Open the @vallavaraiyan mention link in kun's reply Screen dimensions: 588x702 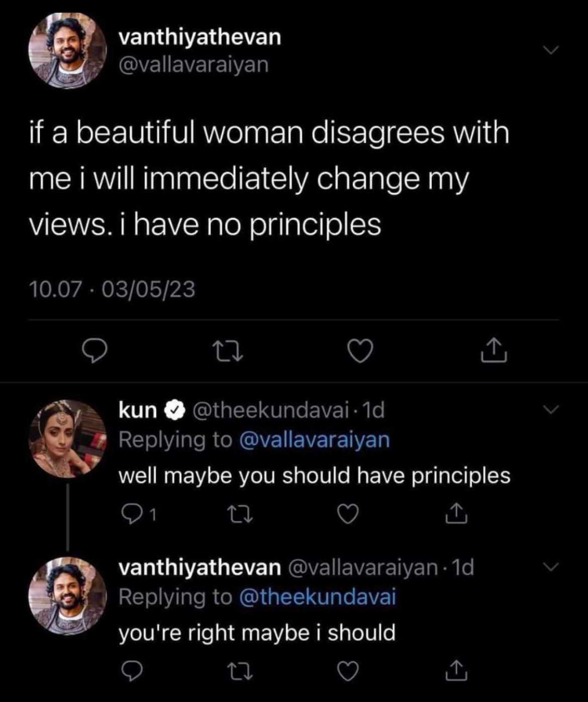click(x=315, y=440)
